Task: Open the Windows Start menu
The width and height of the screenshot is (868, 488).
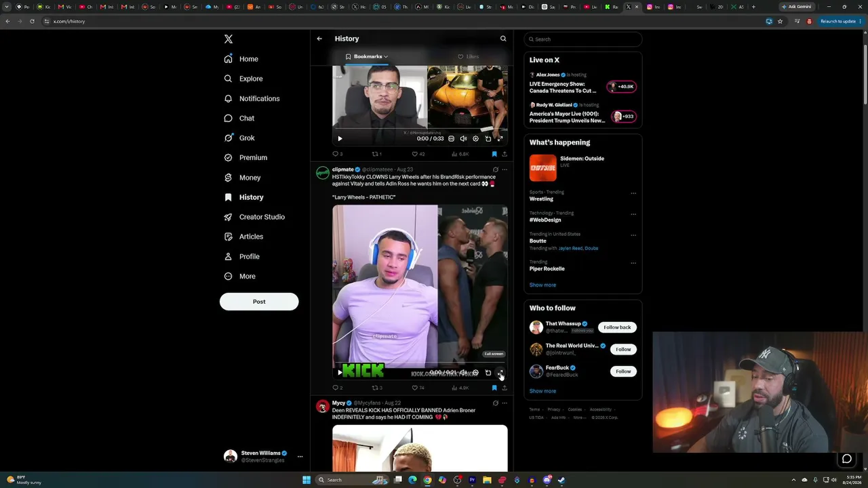Action: coord(307,480)
